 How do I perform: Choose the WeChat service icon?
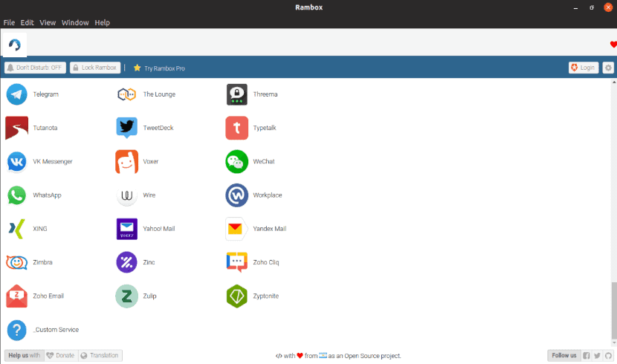click(236, 161)
